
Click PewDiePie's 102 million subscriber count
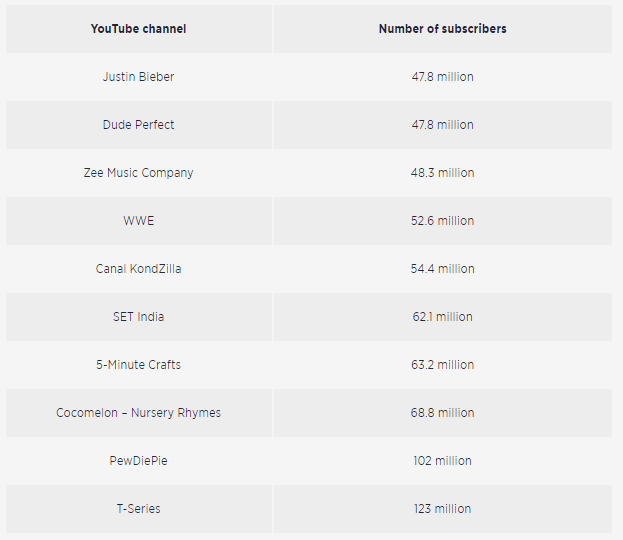[x=442, y=461]
